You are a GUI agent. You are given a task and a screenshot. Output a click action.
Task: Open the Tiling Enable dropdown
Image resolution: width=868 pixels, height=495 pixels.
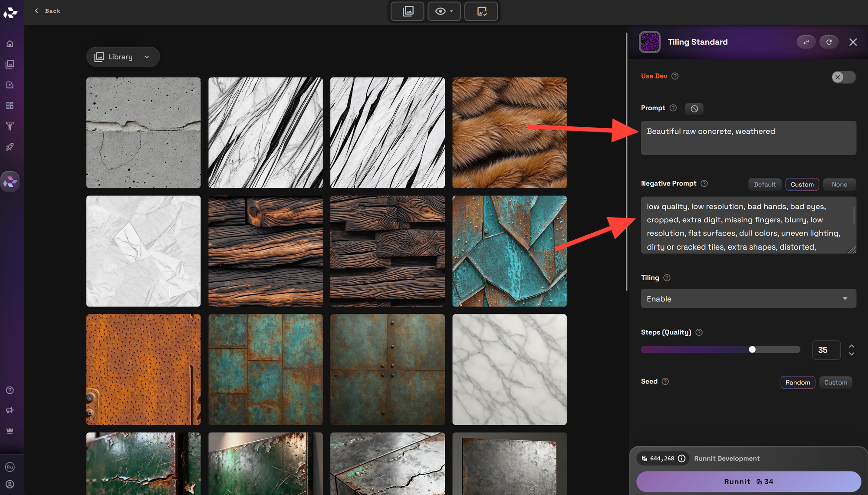(x=748, y=299)
